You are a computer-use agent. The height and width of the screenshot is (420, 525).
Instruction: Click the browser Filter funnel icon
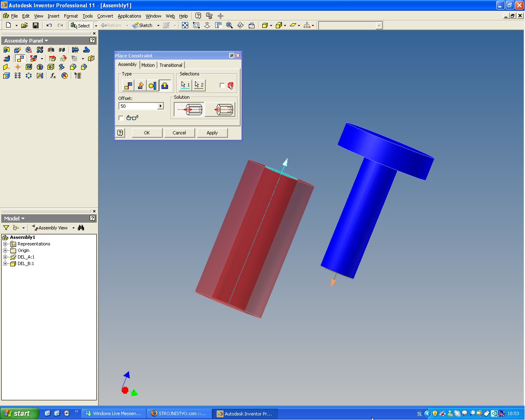(6, 228)
